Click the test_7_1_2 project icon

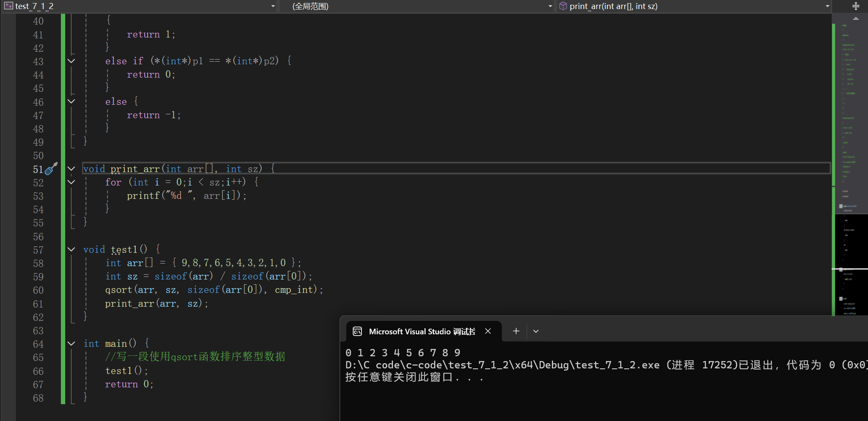[x=8, y=6]
